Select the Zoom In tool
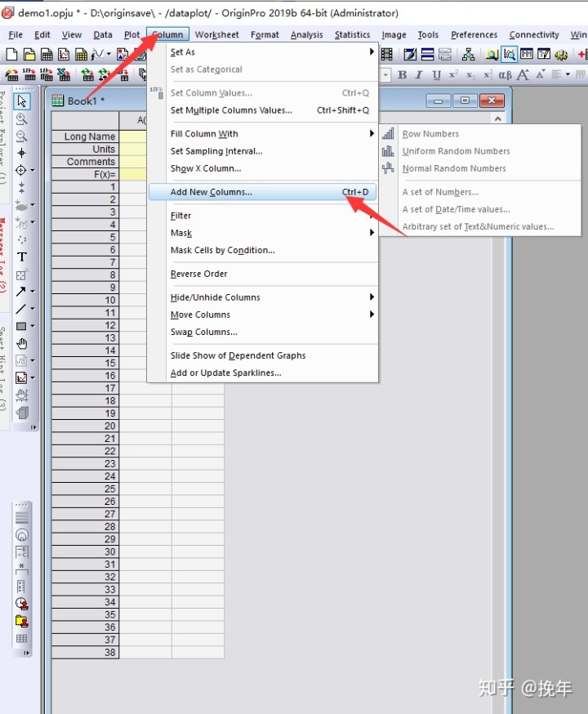This screenshot has width=588, height=714. pyautogui.click(x=21, y=119)
